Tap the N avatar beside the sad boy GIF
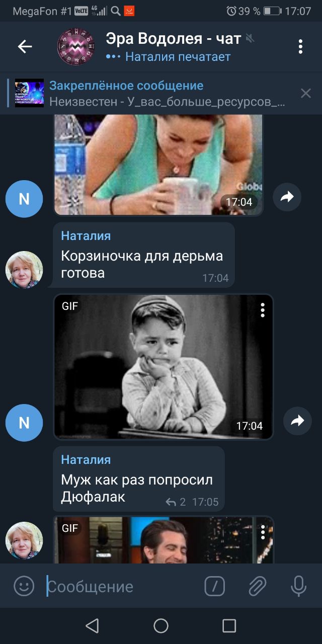The width and height of the screenshot is (322, 644). pyautogui.click(x=24, y=423)
